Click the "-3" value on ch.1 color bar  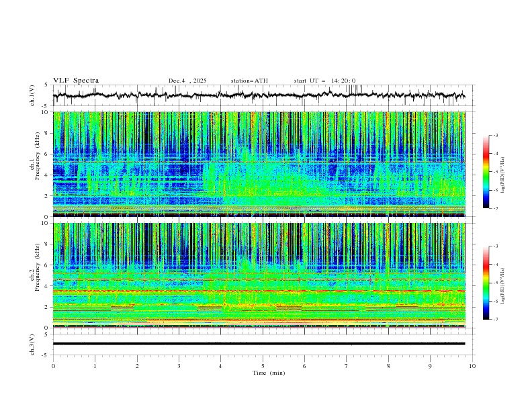[x=495, y=135]
